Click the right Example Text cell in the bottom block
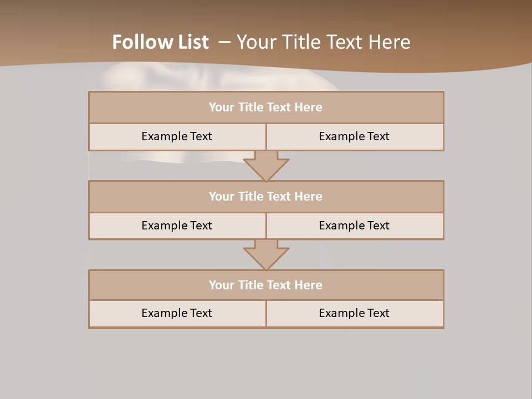The image size is (532, 399). pos(355,314)
